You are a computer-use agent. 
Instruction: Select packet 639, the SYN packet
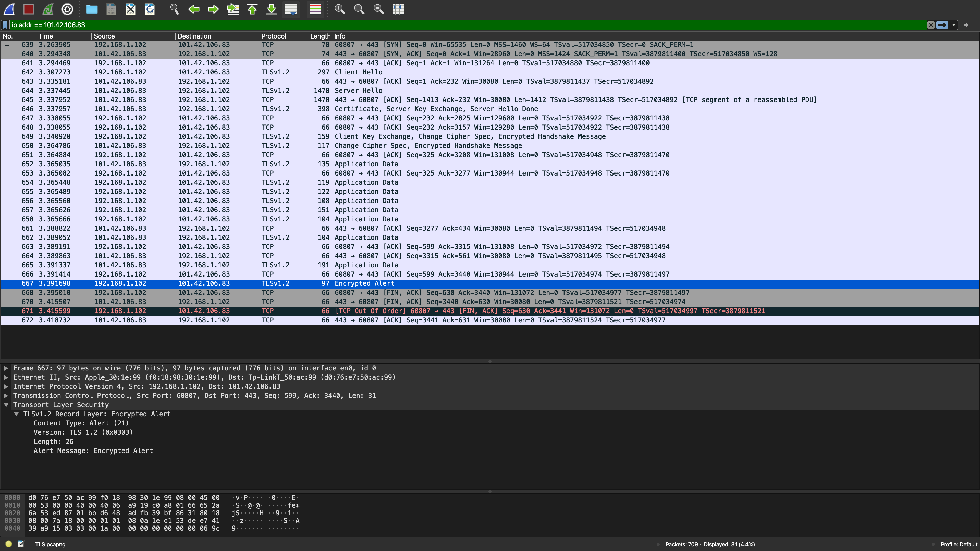pos(490,44)
